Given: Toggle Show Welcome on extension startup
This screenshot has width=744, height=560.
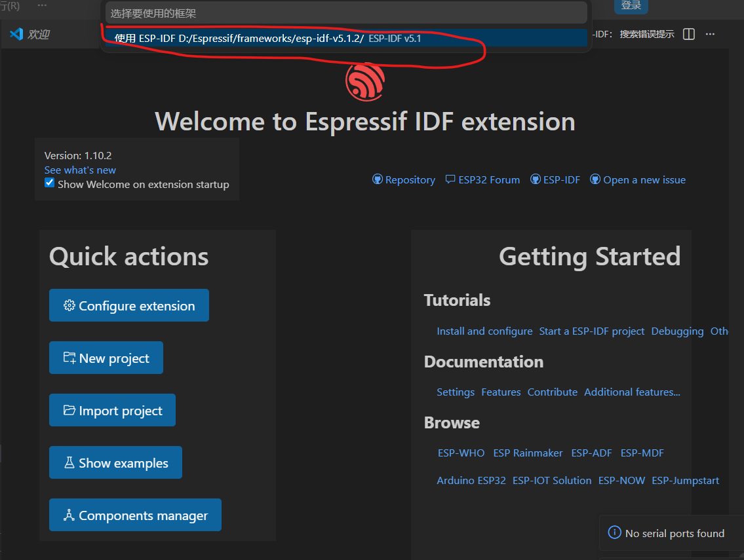Looking at the screenshot, I should (49, 183).
